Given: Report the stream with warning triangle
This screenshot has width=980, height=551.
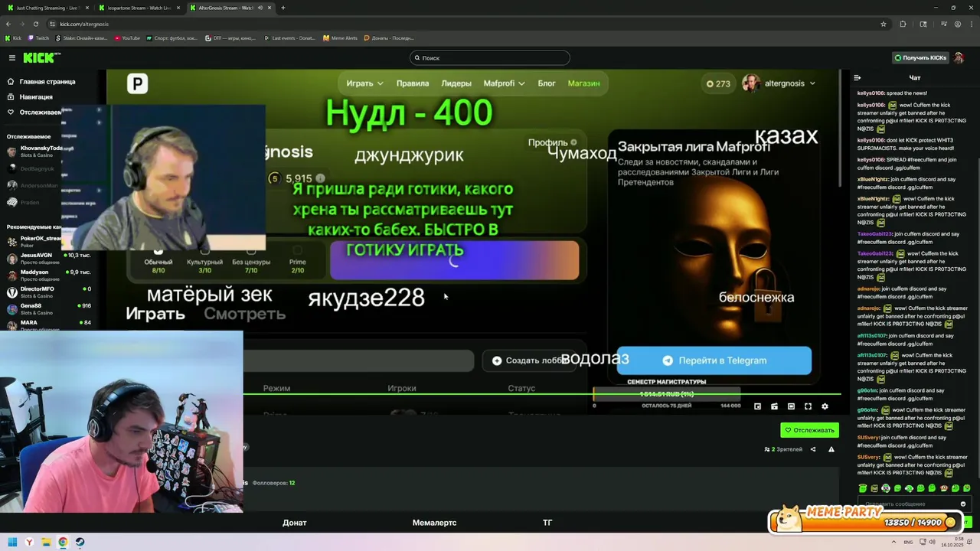Looking at the screenshot, I should [831, 449].
